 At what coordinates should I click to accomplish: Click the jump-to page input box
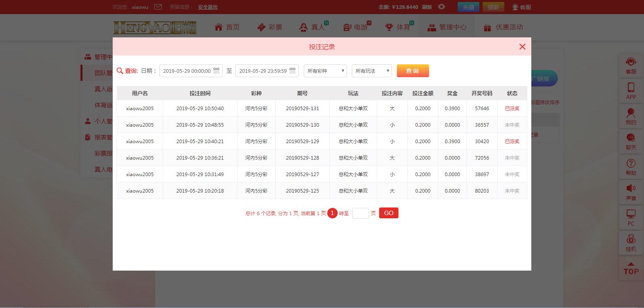360,213
